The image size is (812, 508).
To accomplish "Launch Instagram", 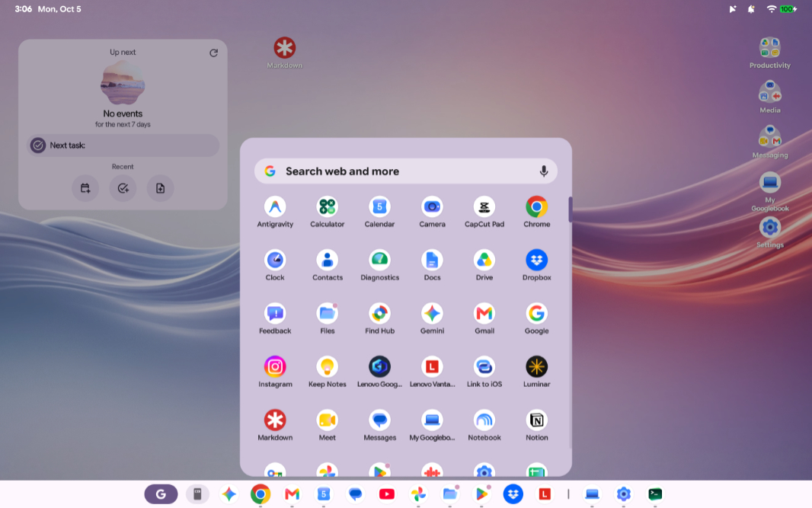I will 275,366.
